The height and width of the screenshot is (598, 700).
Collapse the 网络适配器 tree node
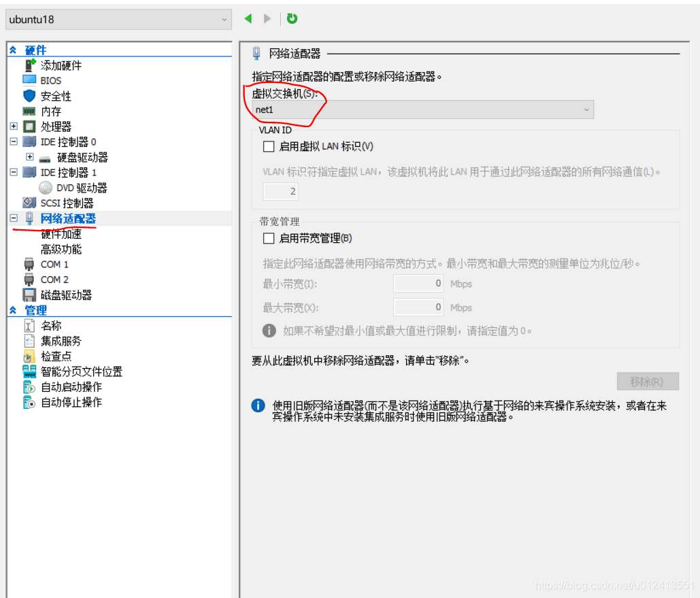click(14, 218)
